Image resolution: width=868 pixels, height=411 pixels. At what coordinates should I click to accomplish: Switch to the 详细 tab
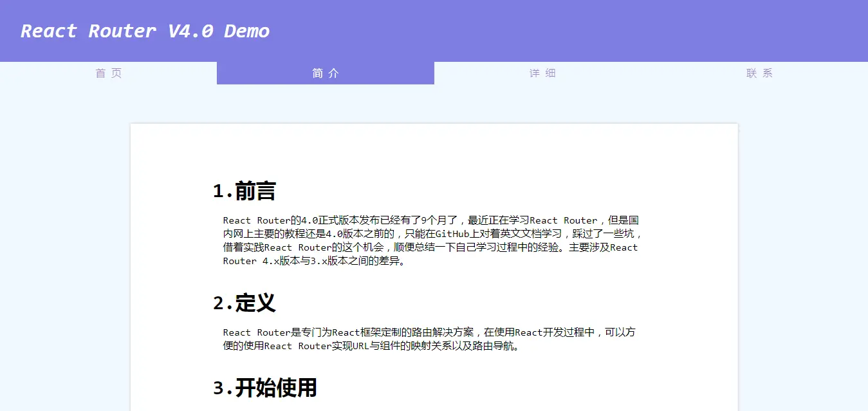click(x=542, y=73)
